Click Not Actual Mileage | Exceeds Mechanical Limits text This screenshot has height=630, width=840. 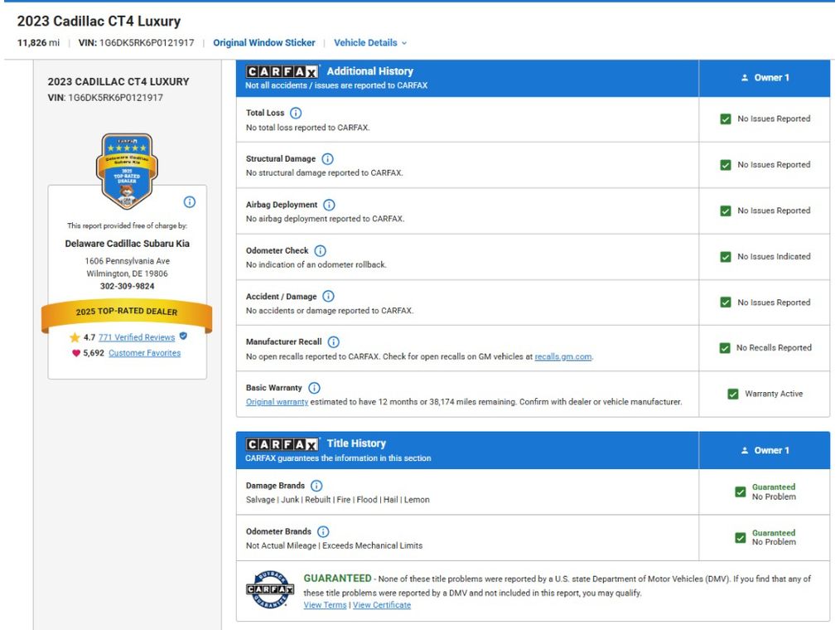335,545
